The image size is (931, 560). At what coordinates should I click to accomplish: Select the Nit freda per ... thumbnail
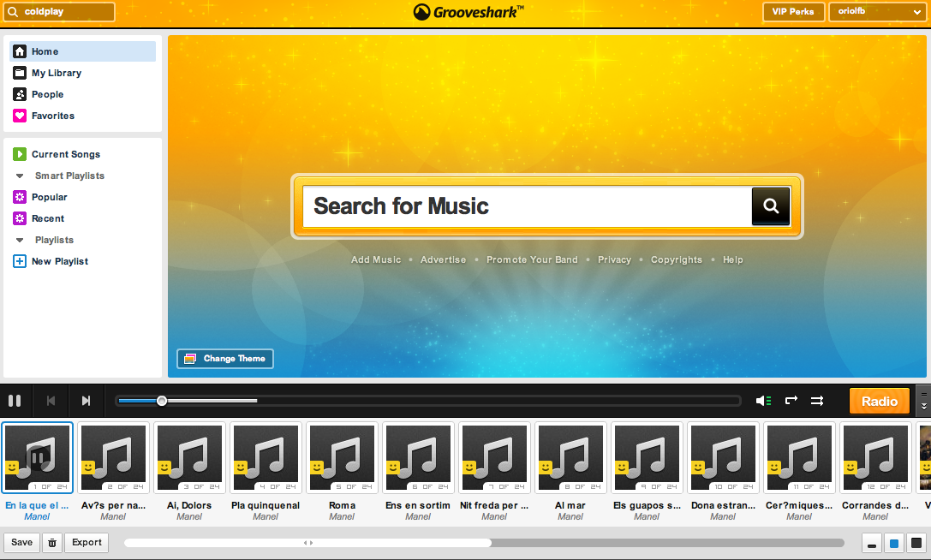[x=494, y=458]
